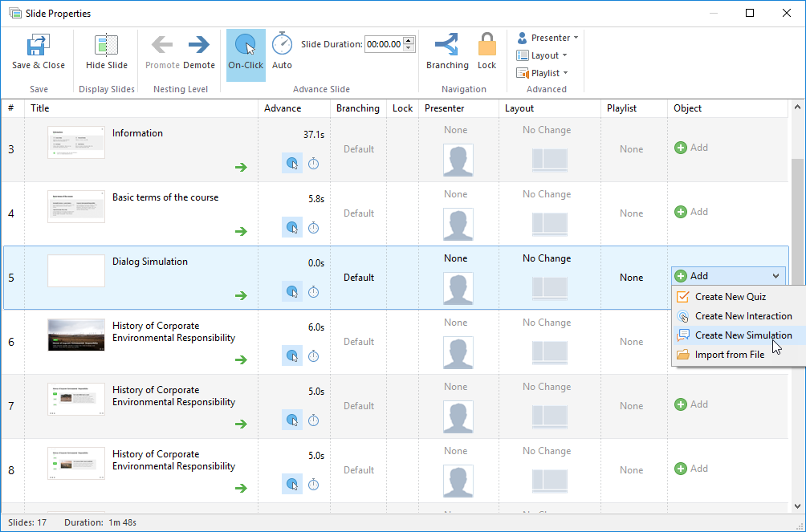This screenshot has height=532, width=806.
Task: Click the Lock padlock icon
Action: pos(486,46)
